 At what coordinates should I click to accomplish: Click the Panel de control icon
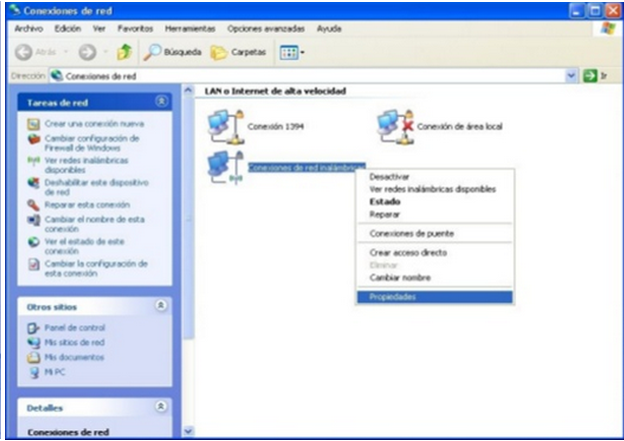point(33,328)
